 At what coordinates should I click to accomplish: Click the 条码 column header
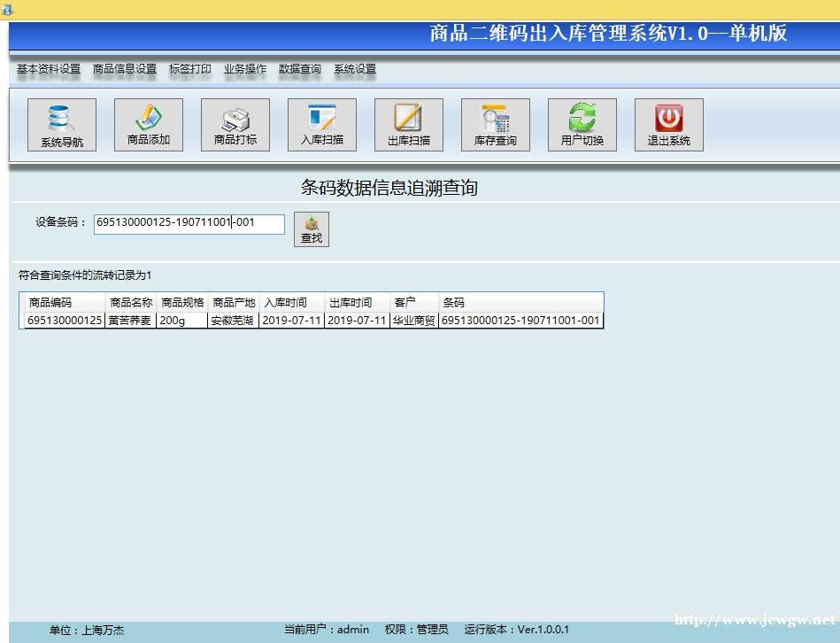[453, 302]
